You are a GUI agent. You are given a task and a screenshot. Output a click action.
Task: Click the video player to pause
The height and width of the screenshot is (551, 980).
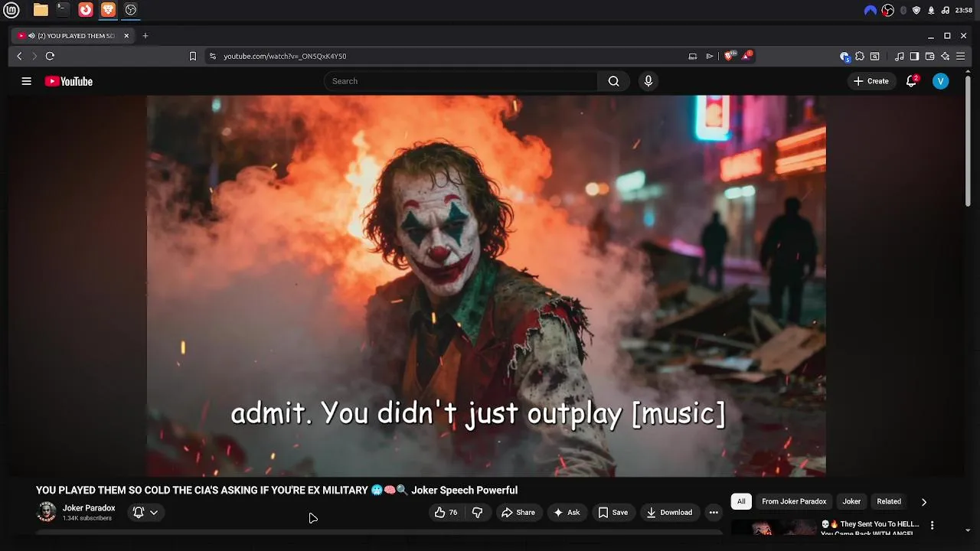pos(486,285)
